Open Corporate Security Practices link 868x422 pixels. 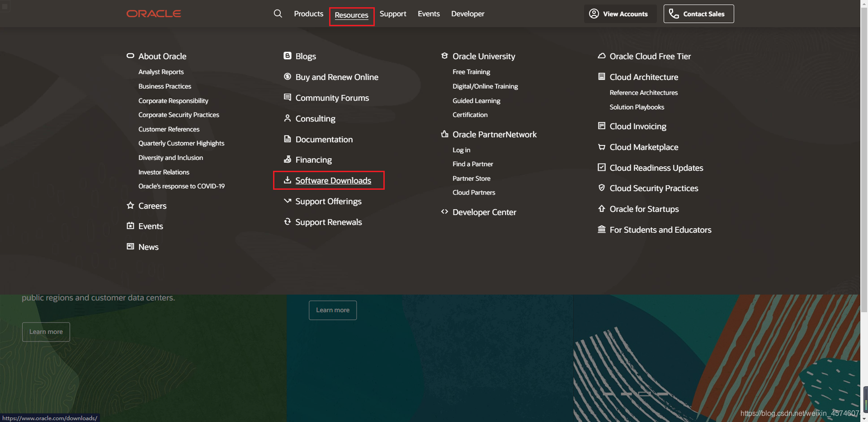(179, 115)
